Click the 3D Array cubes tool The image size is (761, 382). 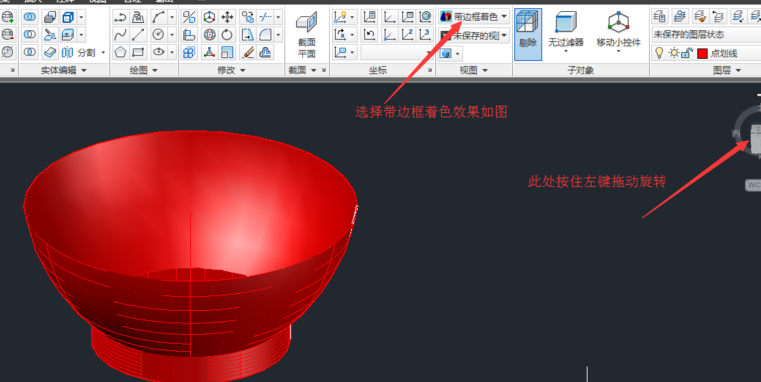coord(189,51)
